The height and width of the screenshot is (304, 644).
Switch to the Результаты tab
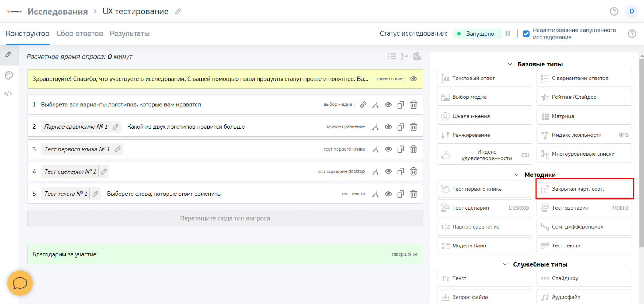(130, 34)
